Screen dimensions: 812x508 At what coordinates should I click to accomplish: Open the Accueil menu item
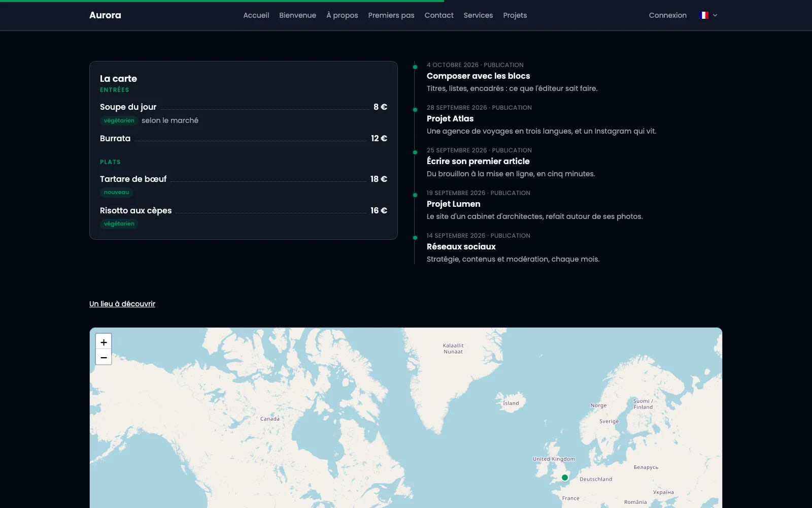point(256,15)
